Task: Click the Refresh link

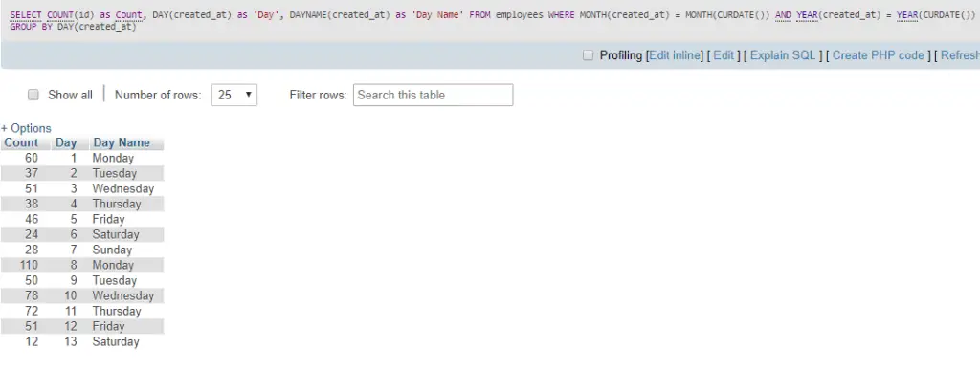Action: coord(960,55)
